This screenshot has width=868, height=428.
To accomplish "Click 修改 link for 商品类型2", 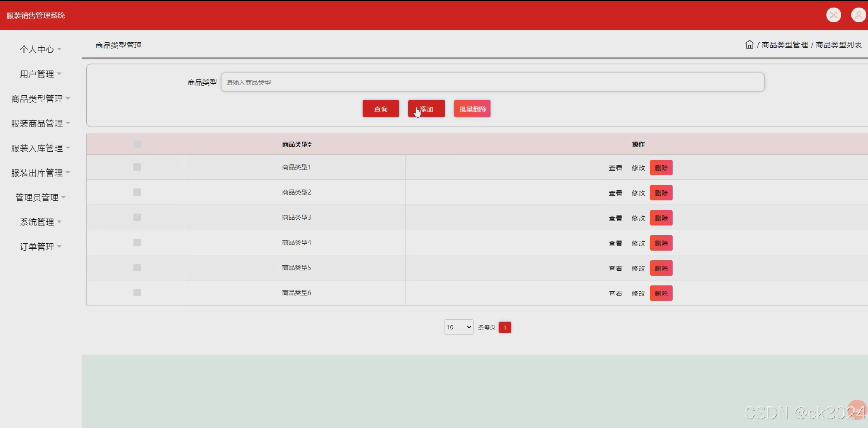I will click(638, 193).
